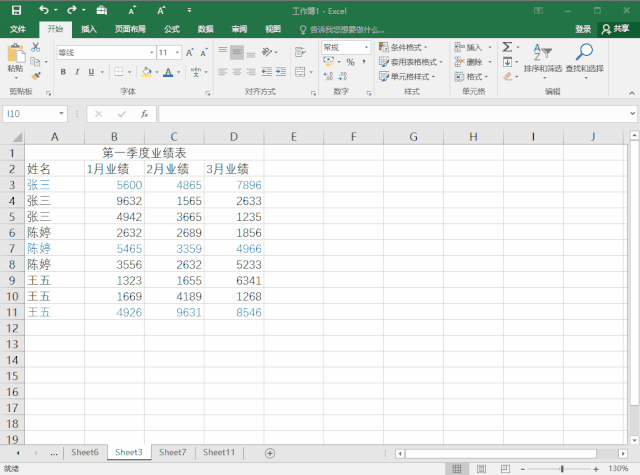This screenshot has width=640, height=475.
Task: Toggle underline formatting
Action: [x=91, y=72]
